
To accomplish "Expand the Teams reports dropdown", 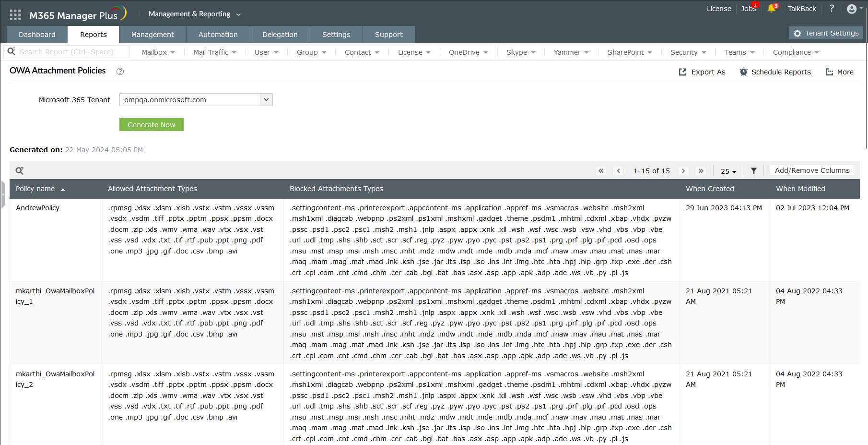I will click(x=739, y=52).
